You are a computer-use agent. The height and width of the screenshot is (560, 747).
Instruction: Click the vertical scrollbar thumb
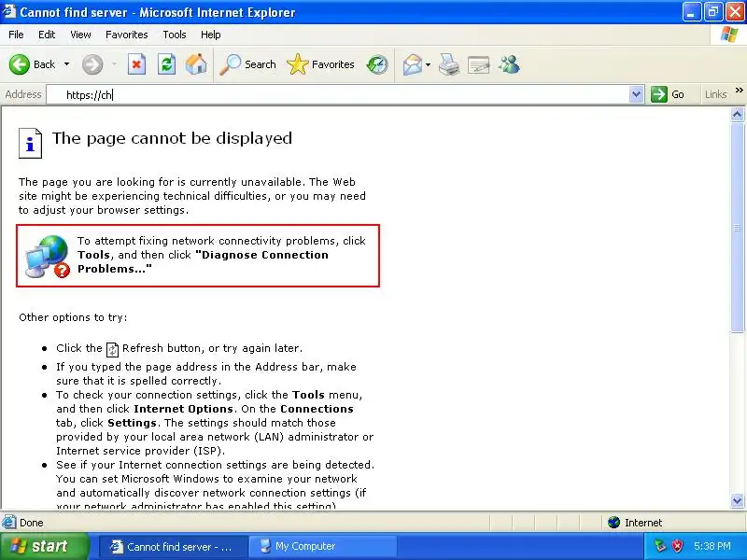(x=737, y=227)
